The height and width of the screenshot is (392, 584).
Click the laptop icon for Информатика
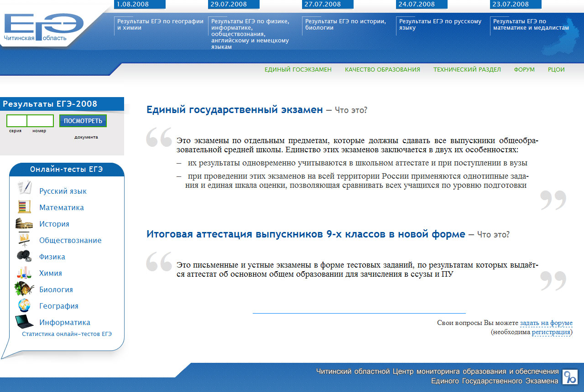24,321
